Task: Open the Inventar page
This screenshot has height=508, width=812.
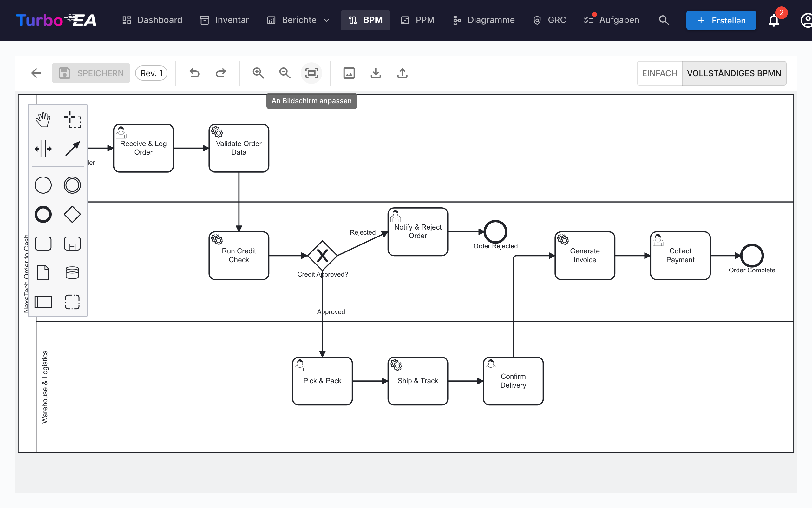Action: [224, 20]
